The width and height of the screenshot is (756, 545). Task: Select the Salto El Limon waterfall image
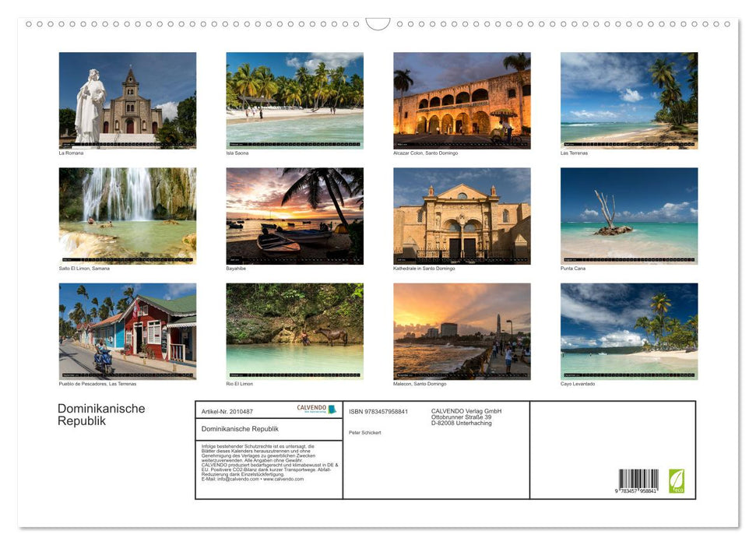point(127,215)
